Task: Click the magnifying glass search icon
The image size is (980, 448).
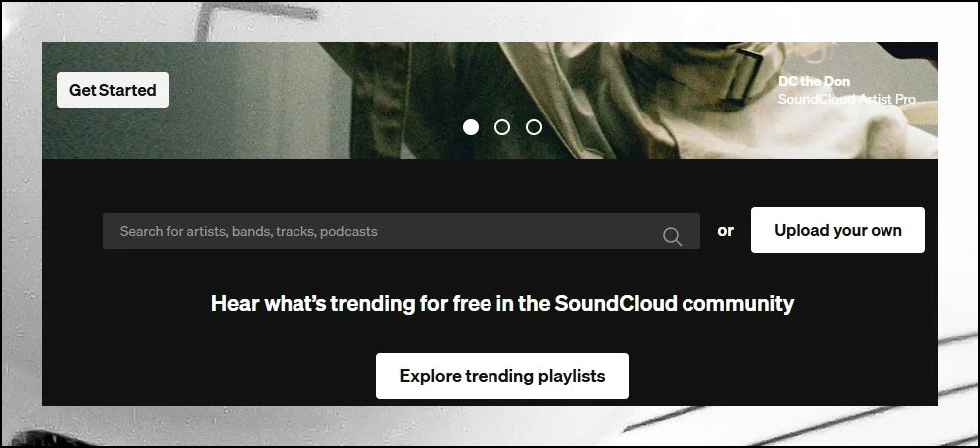Action: (672, 237)
